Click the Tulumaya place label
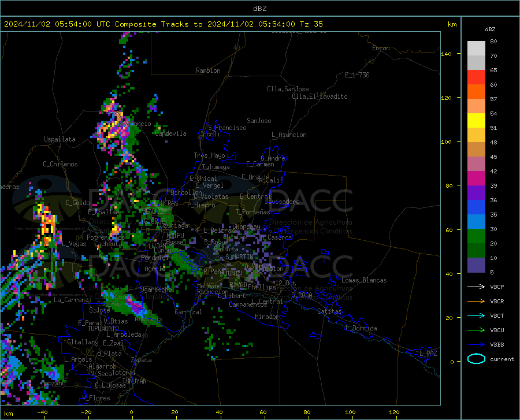Image resolution: width=520 pixels, height=420 pixels. (x=216, y=167)
